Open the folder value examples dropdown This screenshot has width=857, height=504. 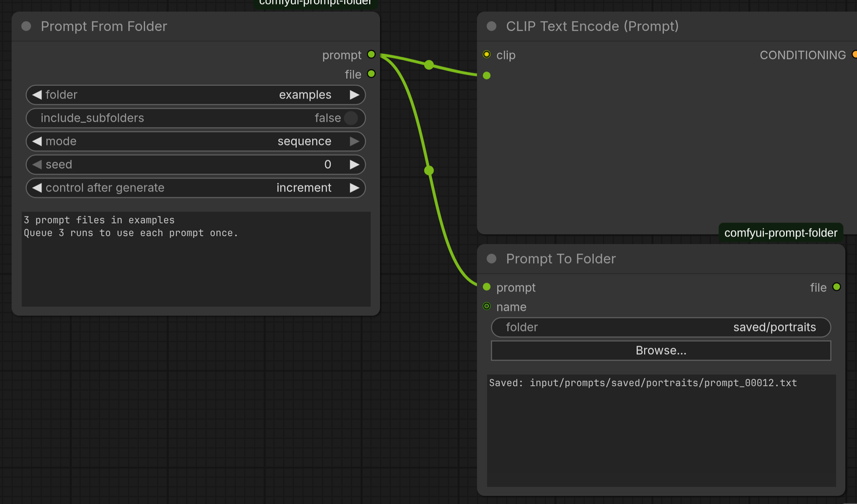(x=305, y=95)
